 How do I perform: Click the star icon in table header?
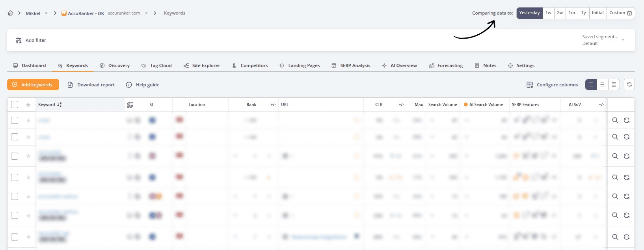(x=28, y=105)
